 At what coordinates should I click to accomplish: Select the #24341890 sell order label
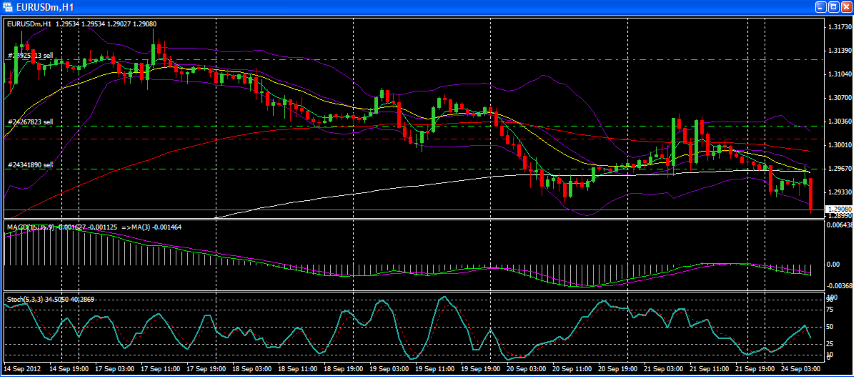[x=30, y=165]
